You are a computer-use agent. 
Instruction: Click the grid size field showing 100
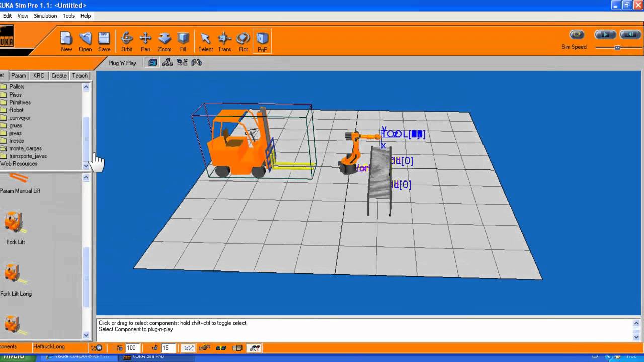pos(132,348)
